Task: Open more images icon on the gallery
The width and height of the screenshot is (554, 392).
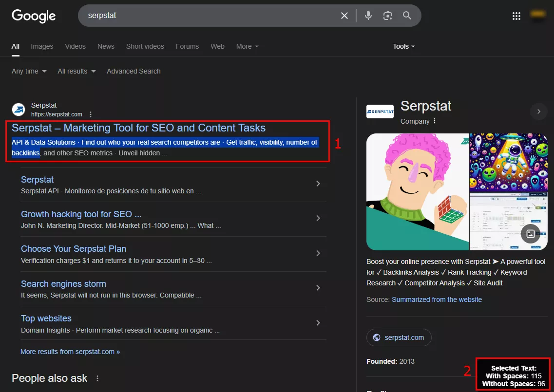Action: 530,233
